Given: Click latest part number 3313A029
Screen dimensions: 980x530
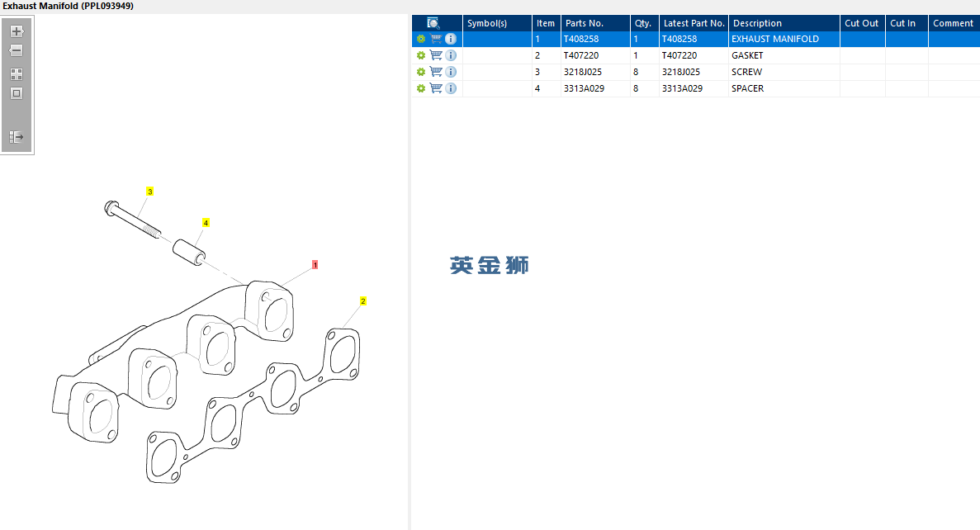Looking at the screenshot, I should point(683,88).
